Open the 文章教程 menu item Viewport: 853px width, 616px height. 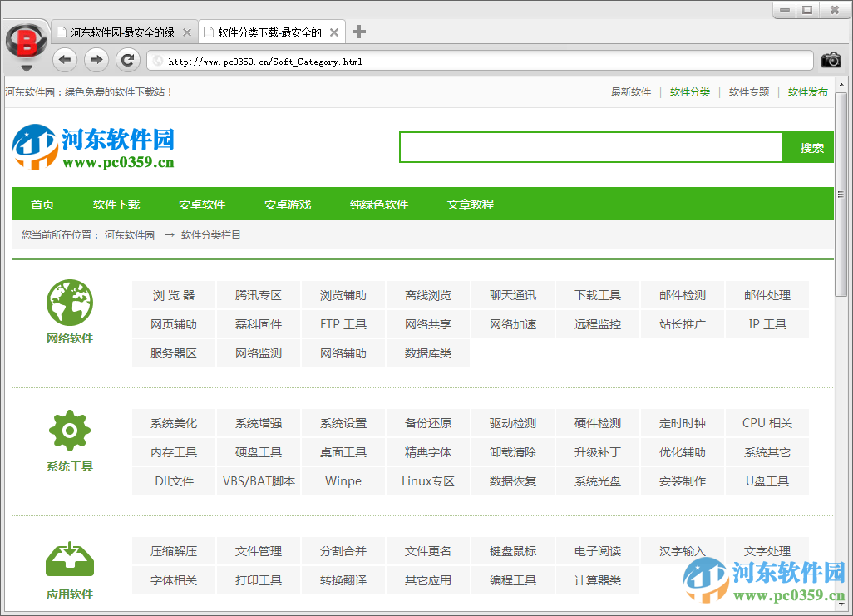470,204
